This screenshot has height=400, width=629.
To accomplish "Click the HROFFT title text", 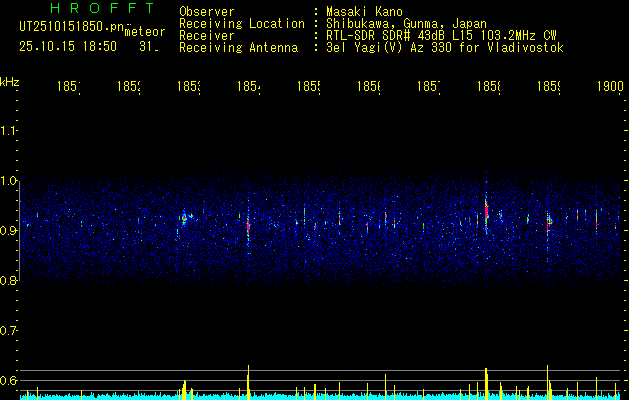I will point(102,8).
